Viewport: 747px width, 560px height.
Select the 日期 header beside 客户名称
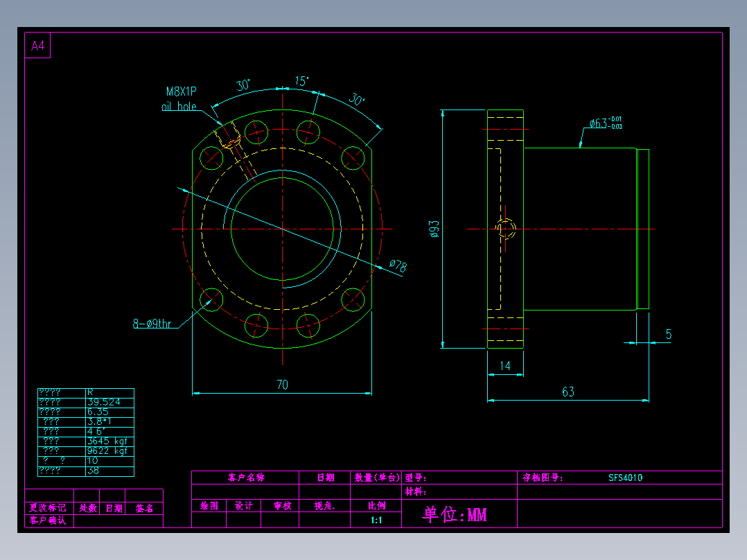pyautogui.click(x=326, y=478)
